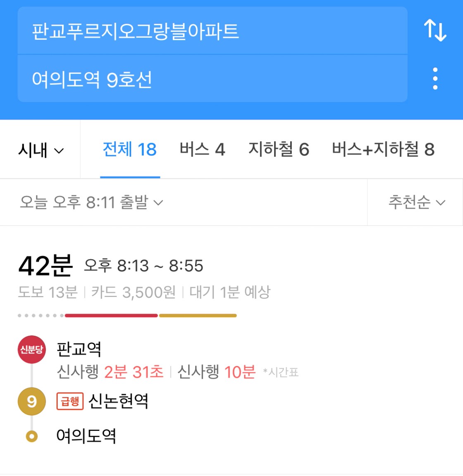Expand the 시내 region dropdown
Viewport: 463px width, 476px height.
pos(41,150)
